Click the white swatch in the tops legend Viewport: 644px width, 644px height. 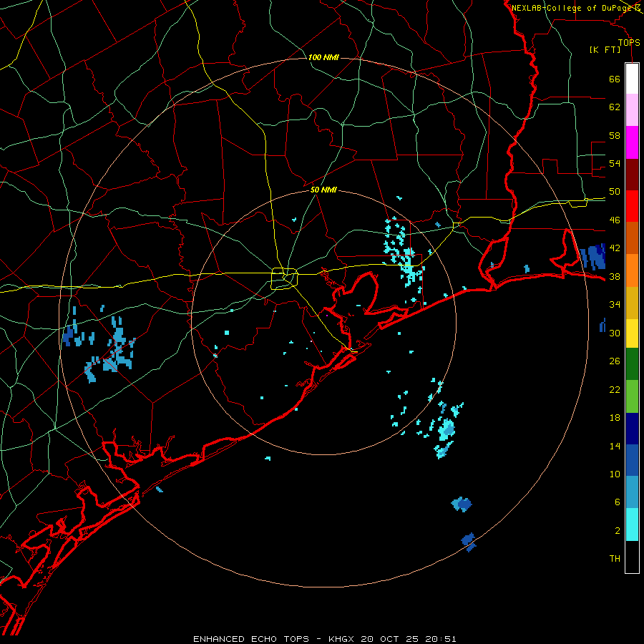pyautogui.click(x=632, y=79)
